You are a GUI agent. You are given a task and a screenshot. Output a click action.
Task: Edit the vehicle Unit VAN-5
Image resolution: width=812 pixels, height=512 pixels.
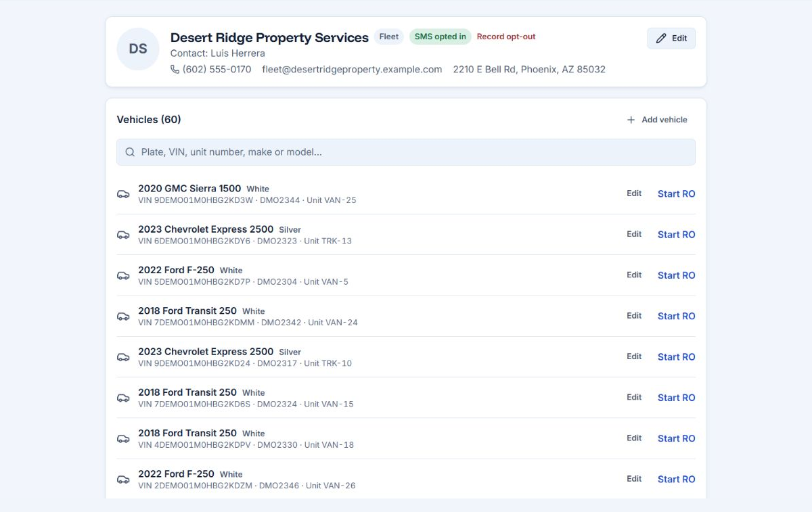point(634,275)
